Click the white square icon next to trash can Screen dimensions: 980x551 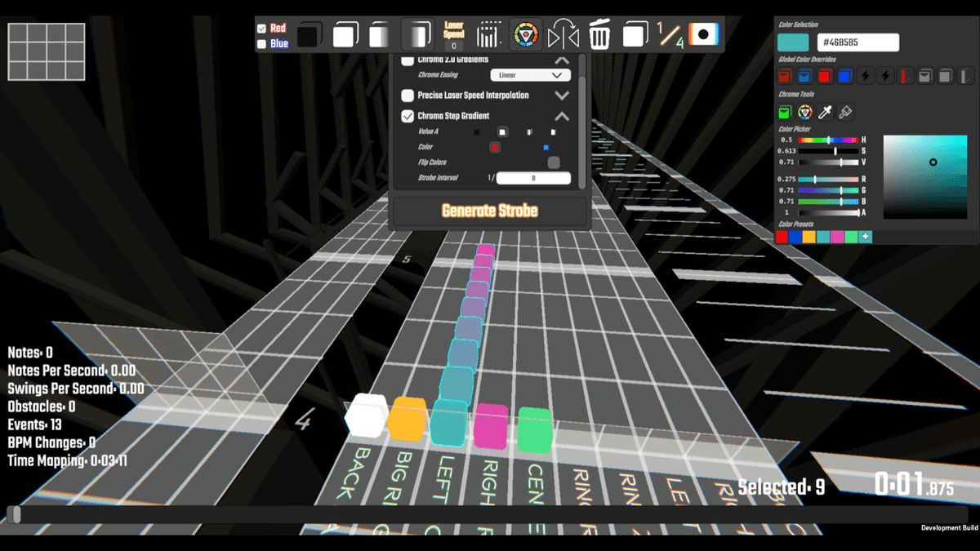tap(635, 35)
